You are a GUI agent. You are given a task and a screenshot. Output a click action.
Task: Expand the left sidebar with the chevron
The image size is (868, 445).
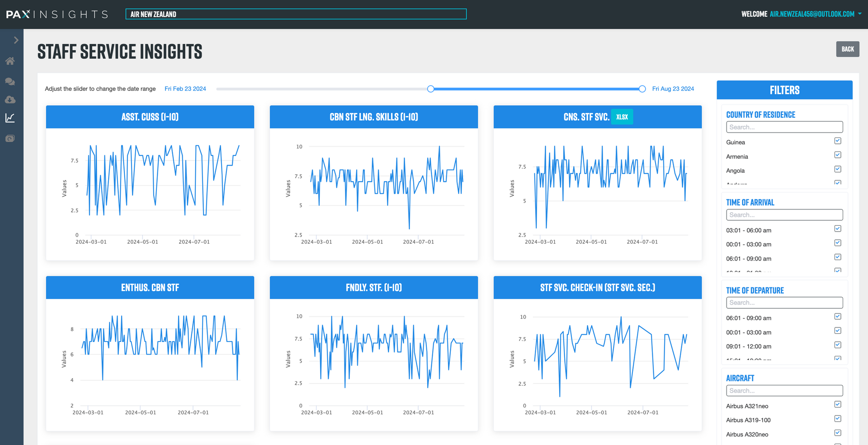[16, 40]
